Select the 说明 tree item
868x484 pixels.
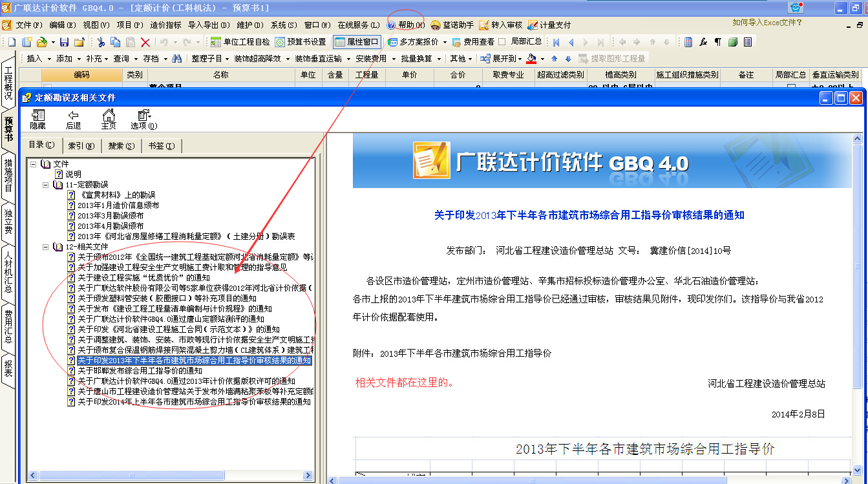(x=73, y=174)
